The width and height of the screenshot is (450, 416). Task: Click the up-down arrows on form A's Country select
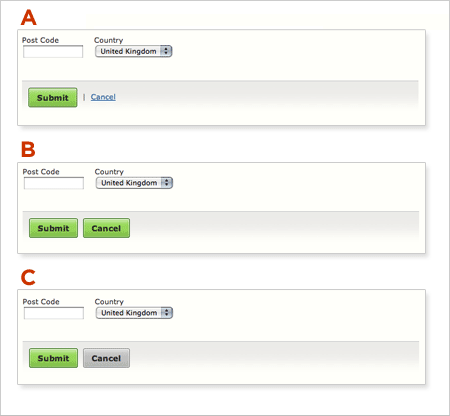[166, 51]
